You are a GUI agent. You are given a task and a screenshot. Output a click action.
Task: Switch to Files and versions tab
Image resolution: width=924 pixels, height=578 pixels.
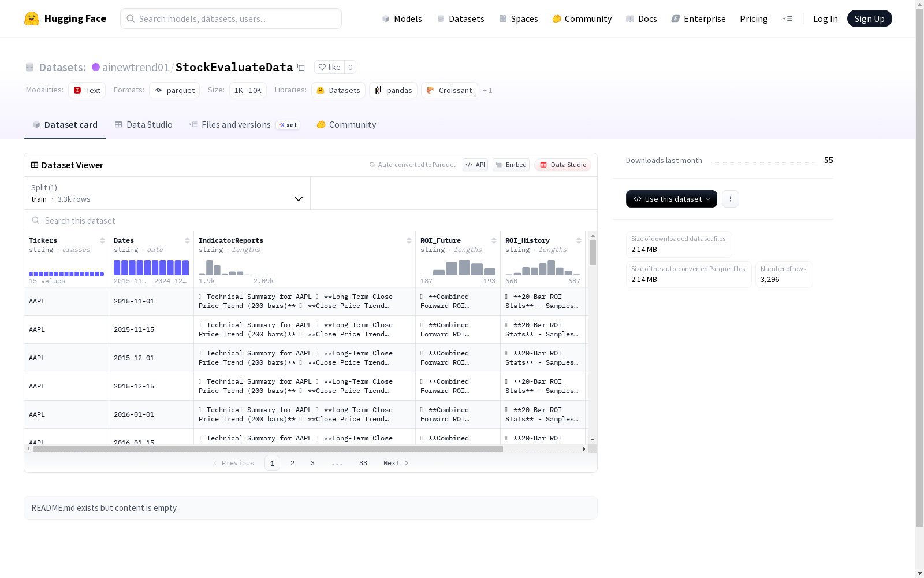(x=244, y=125)
